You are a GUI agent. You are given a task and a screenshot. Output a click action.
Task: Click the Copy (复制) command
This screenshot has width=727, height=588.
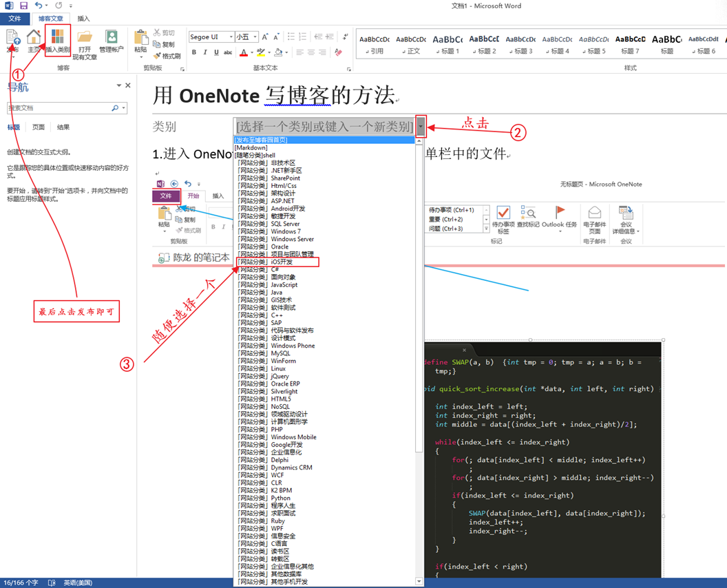pos(164,45)
